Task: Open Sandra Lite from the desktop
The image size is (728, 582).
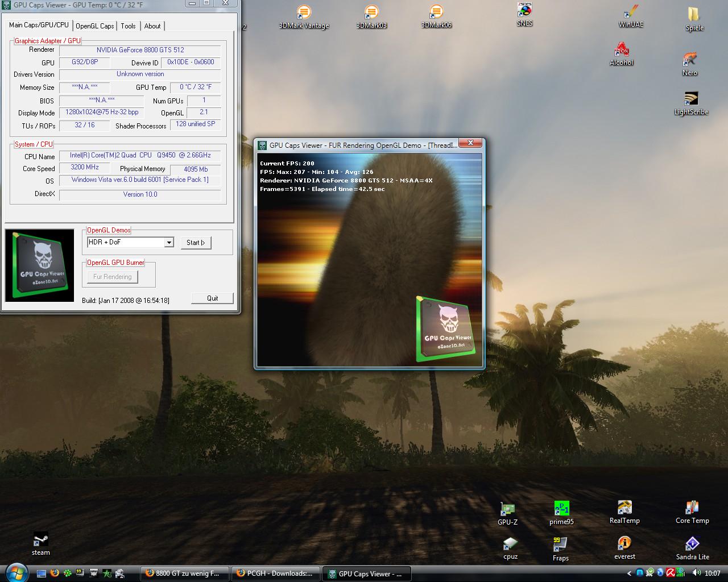Action: click(692, 548)
